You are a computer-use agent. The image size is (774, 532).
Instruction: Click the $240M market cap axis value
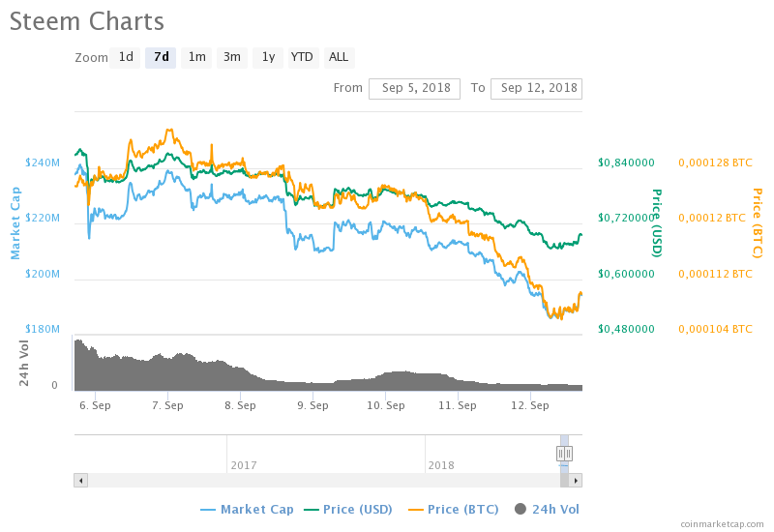43,163
